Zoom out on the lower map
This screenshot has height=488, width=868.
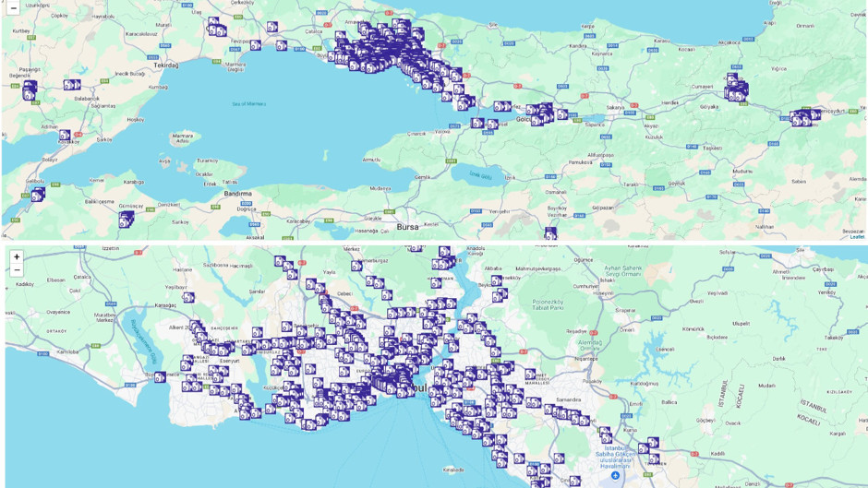click(x=16, y=270)
